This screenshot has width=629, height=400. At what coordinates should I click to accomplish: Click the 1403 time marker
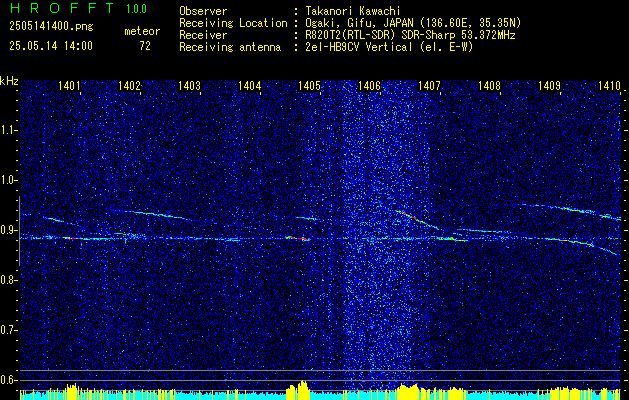[189, 85]
